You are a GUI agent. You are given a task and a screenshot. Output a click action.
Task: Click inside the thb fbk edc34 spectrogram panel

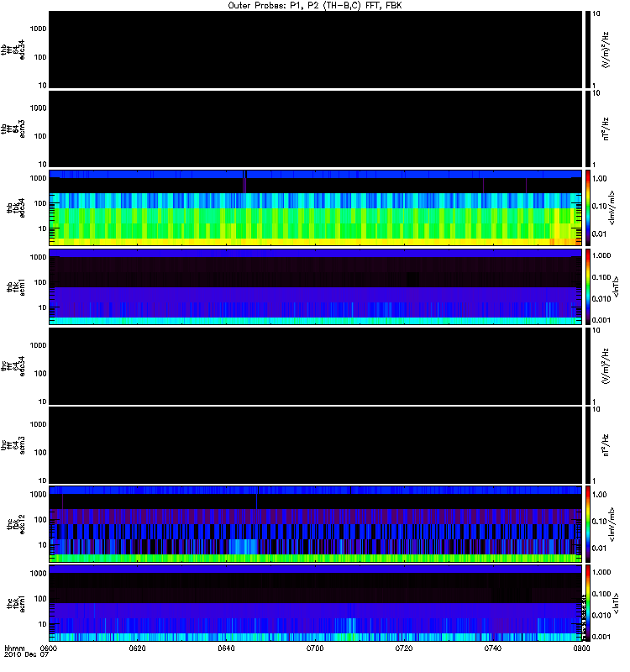pyautogui.click(x=315, y=207)
